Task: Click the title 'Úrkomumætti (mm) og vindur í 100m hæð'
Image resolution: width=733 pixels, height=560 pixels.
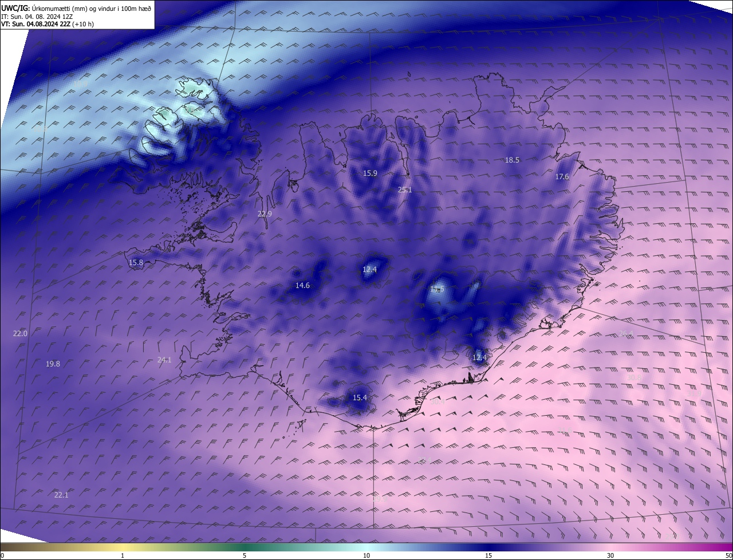Action: pos(91,8)
